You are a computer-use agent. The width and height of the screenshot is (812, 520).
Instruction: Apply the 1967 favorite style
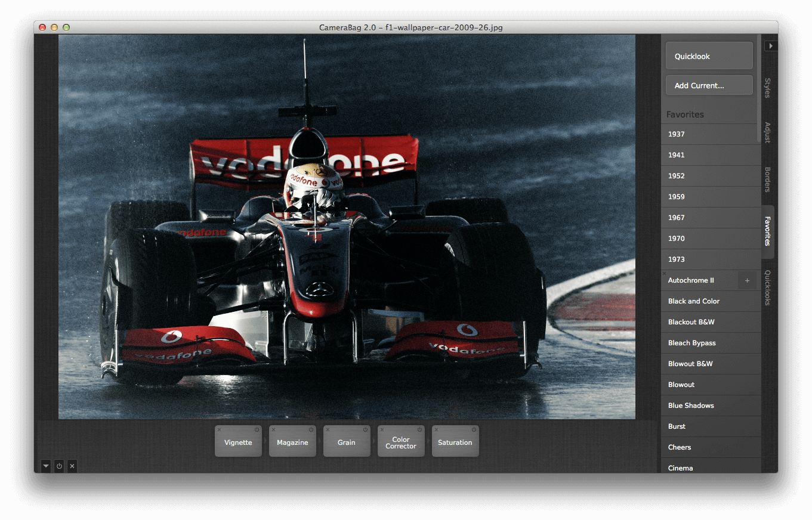tap(711, 218)
